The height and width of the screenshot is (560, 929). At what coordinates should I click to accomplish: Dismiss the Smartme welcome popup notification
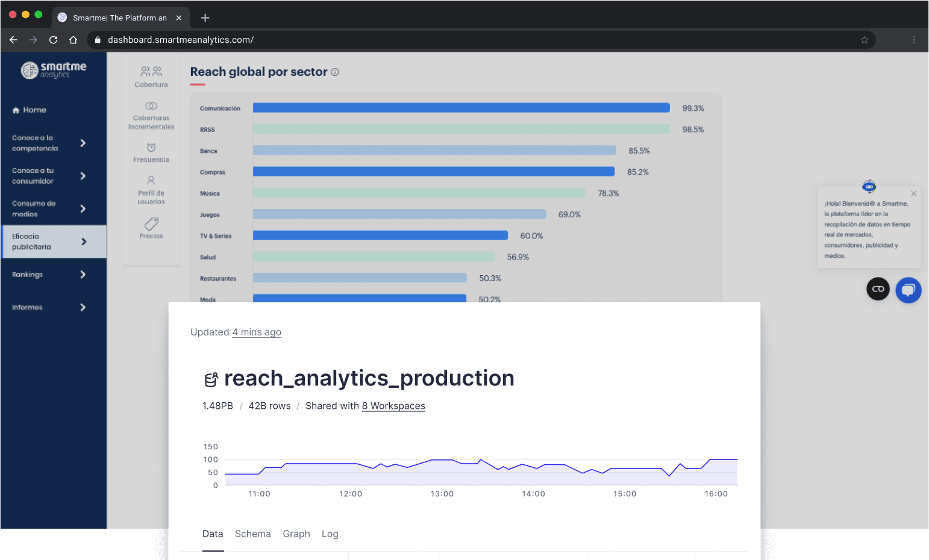[x=914, y=193]
